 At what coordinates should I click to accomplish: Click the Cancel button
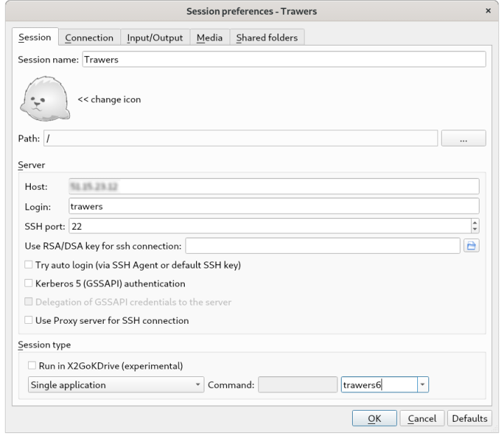click(422, 418)
